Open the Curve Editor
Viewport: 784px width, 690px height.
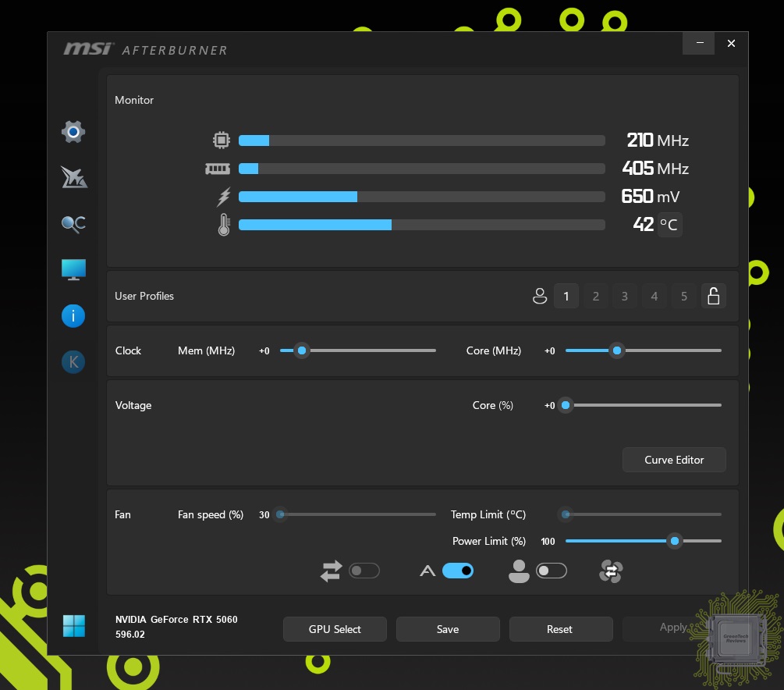pos(674,460)
